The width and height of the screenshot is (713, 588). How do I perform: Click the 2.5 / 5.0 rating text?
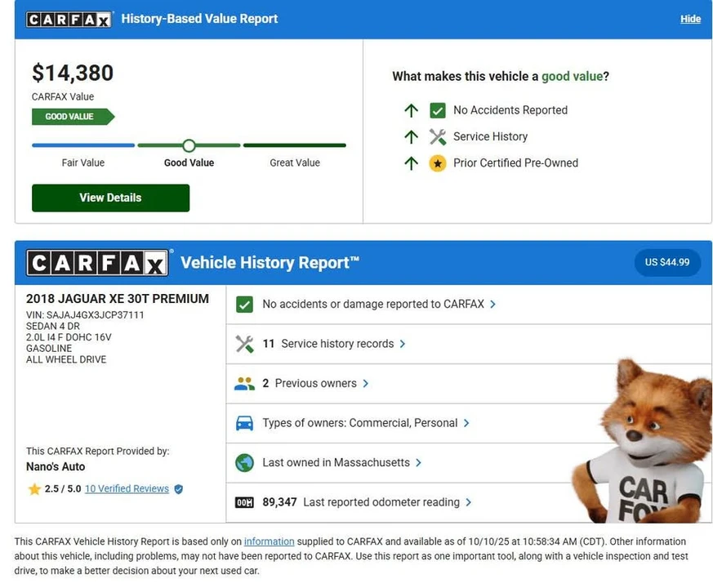(x=63, y=489)
